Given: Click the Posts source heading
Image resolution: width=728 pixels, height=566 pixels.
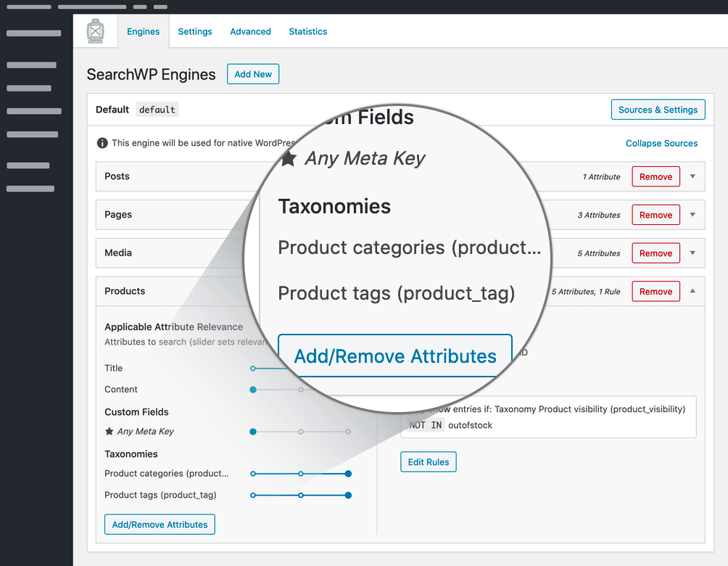Looking at the screenshot, I should (117, 176).
